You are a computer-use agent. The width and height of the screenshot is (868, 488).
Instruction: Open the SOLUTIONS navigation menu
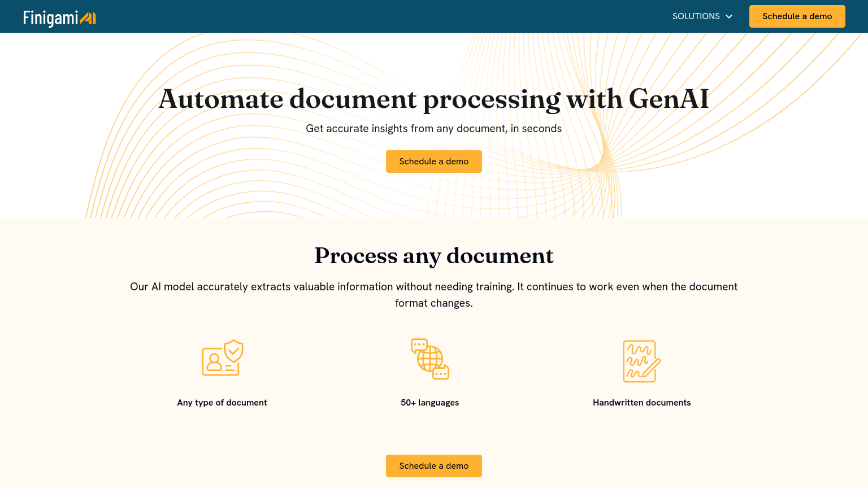(696, 16)
